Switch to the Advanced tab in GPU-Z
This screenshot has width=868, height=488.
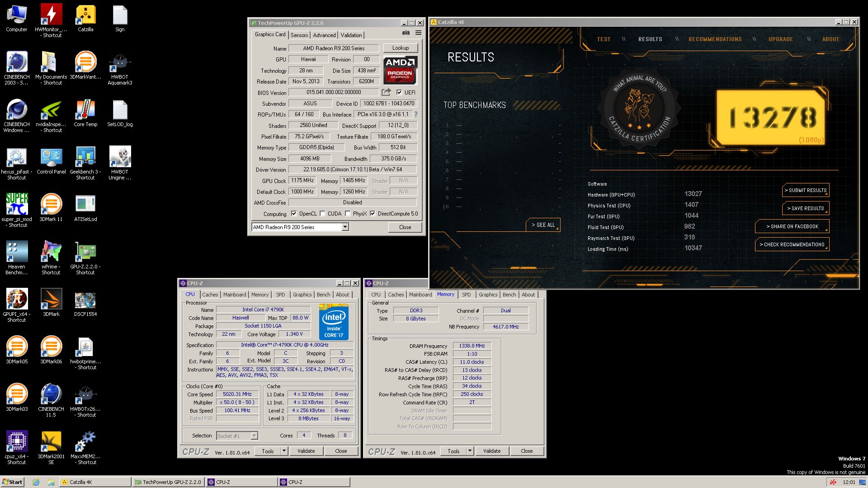[324, 35]
